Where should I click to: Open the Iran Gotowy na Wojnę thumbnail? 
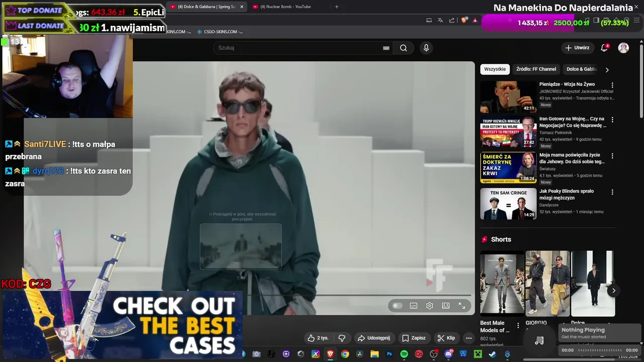click(x=508, y=132)
